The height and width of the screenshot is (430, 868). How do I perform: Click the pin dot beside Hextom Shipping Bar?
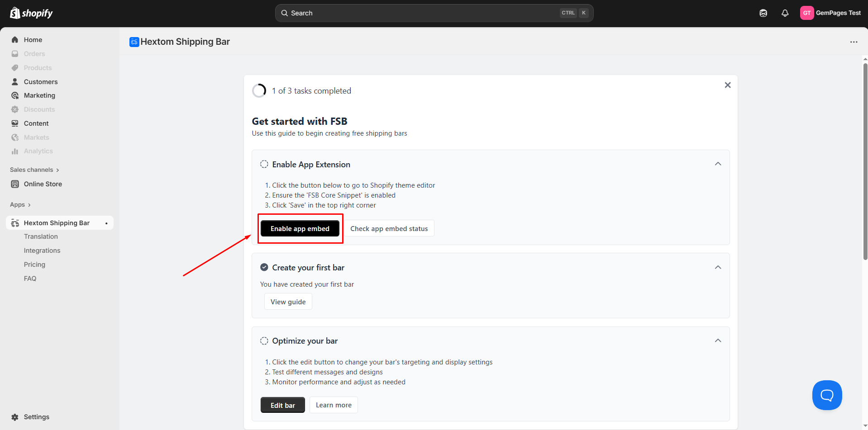pyautogui.click(x=106, y=223)
